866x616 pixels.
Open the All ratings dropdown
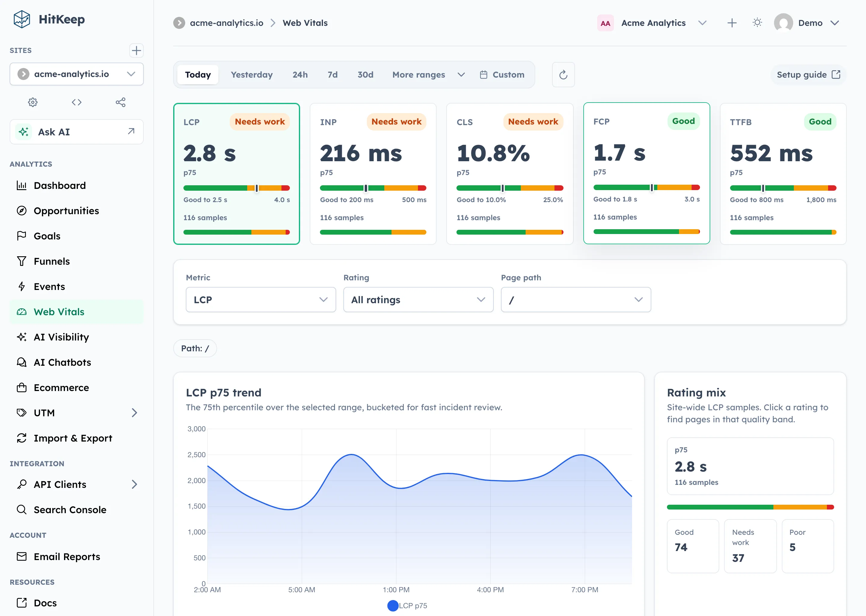pos(418,300)
